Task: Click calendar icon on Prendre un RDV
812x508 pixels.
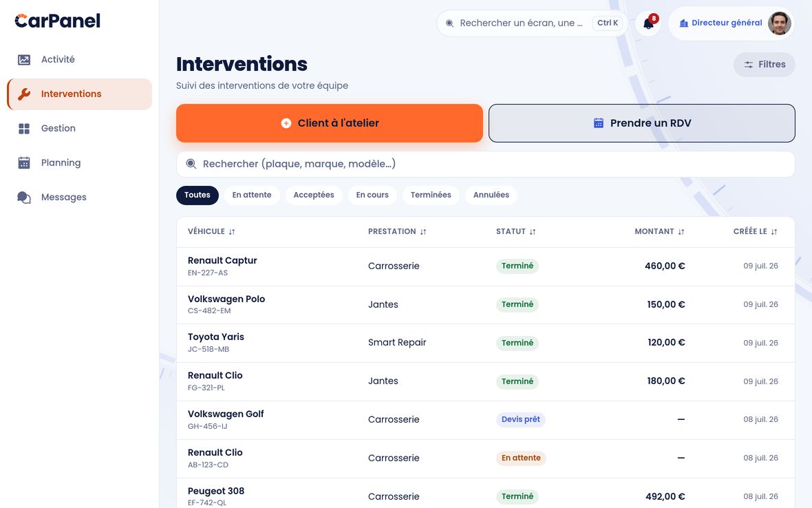Action: click(599, 123)
